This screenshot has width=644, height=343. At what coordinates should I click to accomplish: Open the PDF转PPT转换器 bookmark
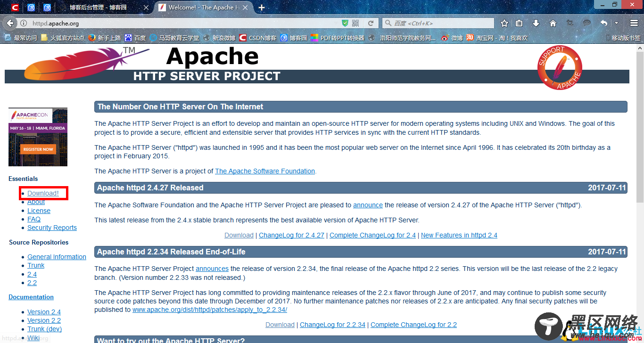click(338, 38)
